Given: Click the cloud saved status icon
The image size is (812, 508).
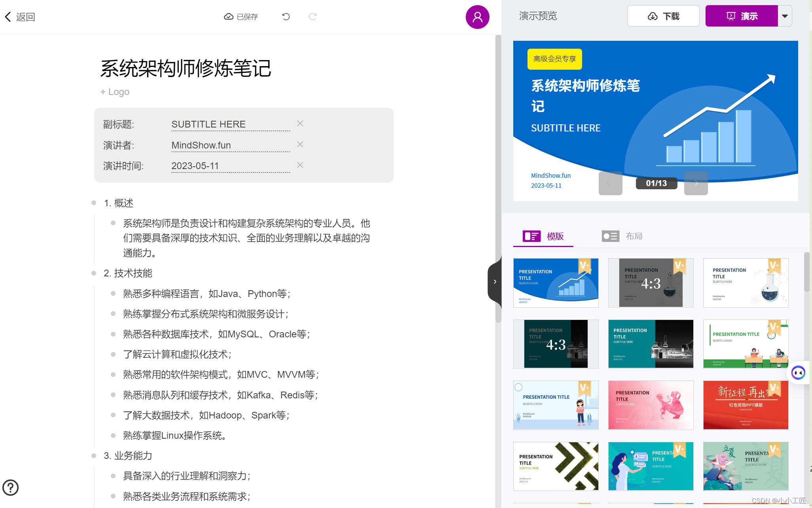Looking at the screenshot, I should click(228, 17).
